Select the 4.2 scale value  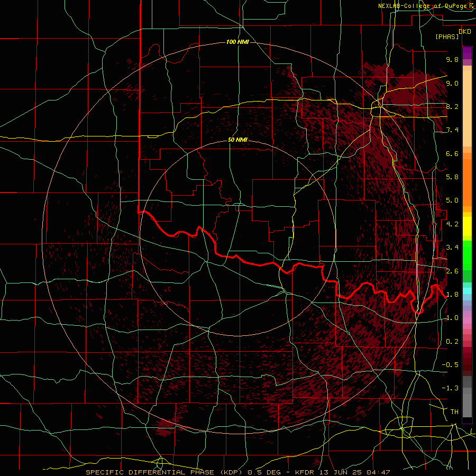(452, 224)
